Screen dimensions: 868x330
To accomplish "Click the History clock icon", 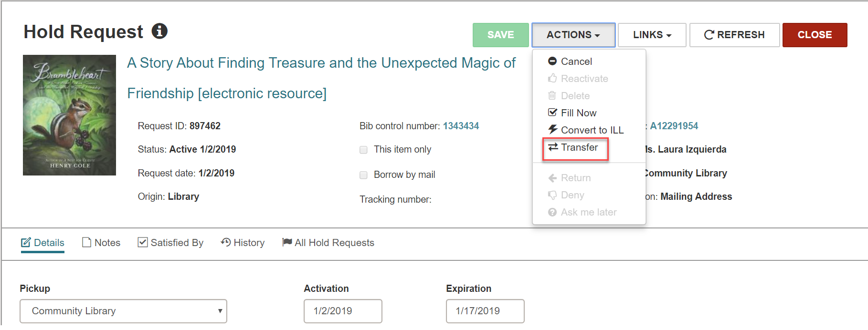I will pos(226,242).
